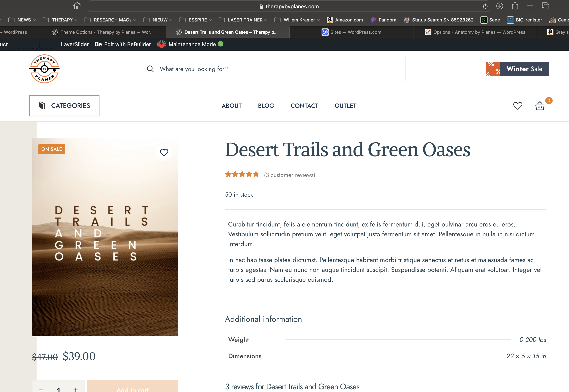
Task: Toggle Maintenance Mode in admin bar
Action: pos(192,44)
